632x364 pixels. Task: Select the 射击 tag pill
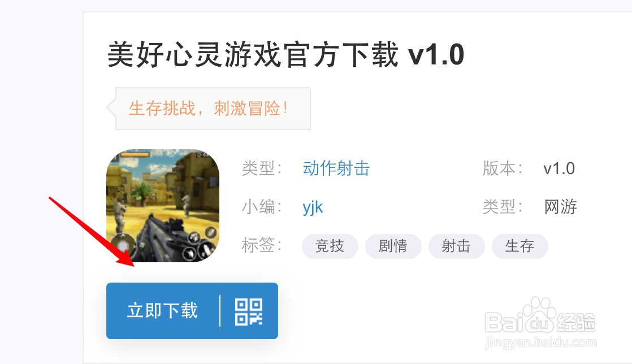pos(456,246)
